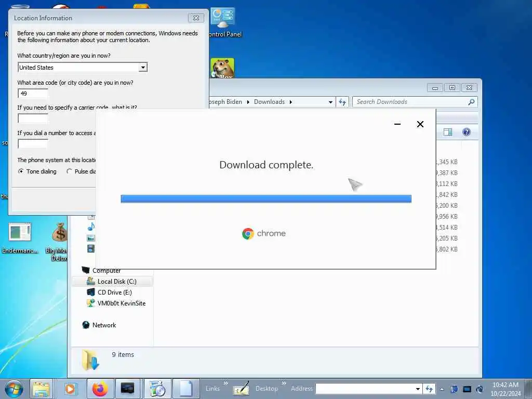Open the VM0b0t KevinSite network drive
The height and width of the screenshot is (399, 532).
tap(121, 303)
